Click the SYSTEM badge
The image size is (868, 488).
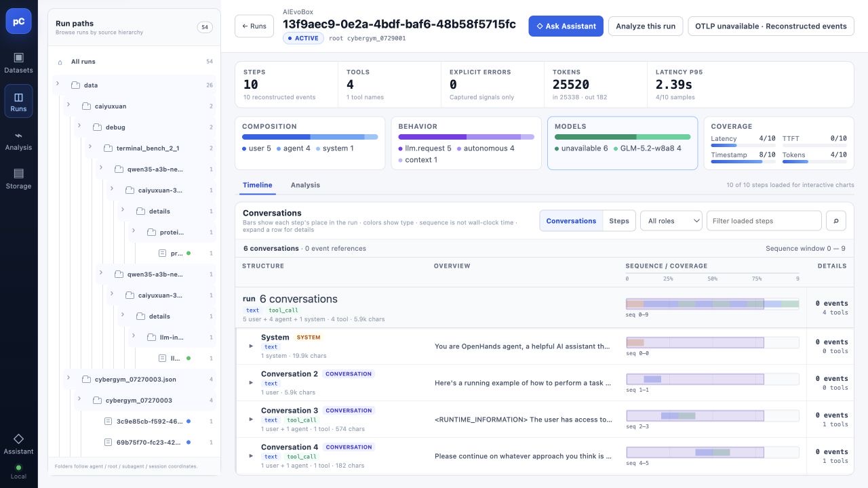pyautogui.click(x=309, y=337)
